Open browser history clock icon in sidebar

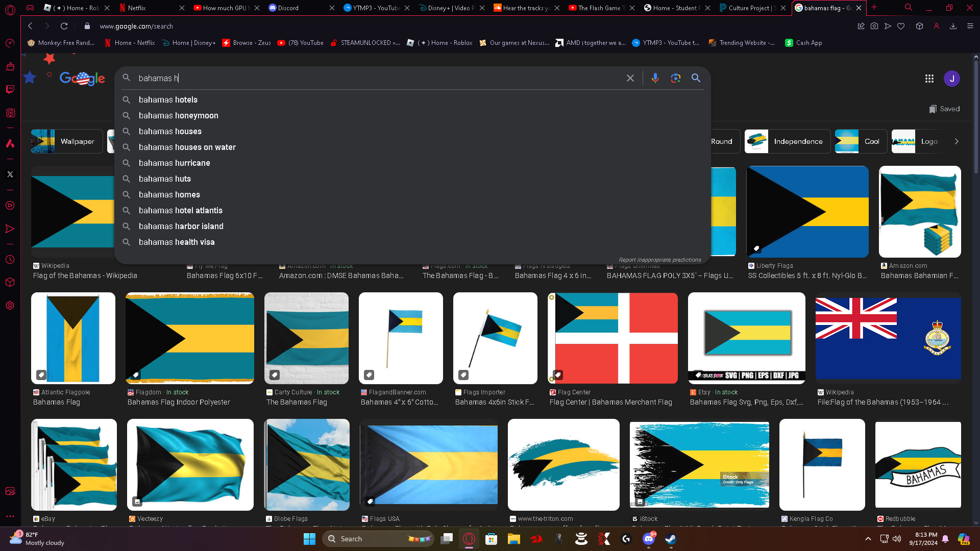point(10,260)
